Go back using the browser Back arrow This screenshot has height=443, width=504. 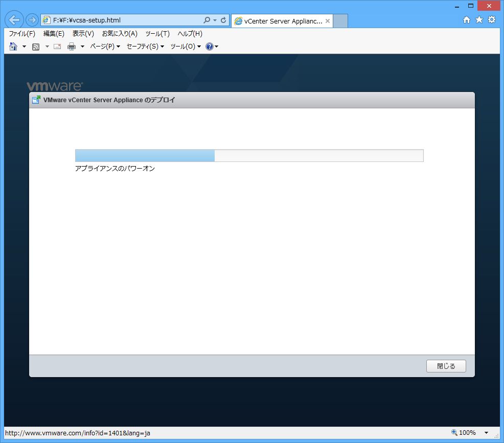click(14, 20)
